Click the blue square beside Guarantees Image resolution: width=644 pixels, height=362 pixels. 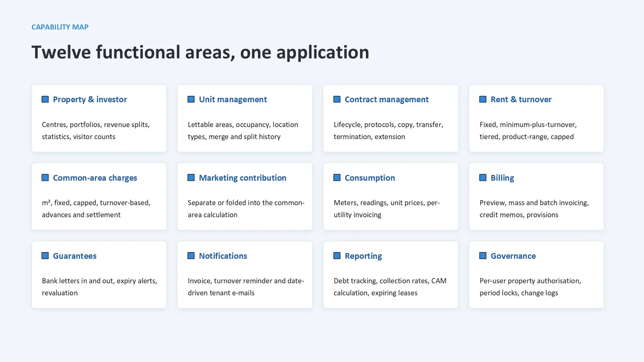tap(45, 256)
